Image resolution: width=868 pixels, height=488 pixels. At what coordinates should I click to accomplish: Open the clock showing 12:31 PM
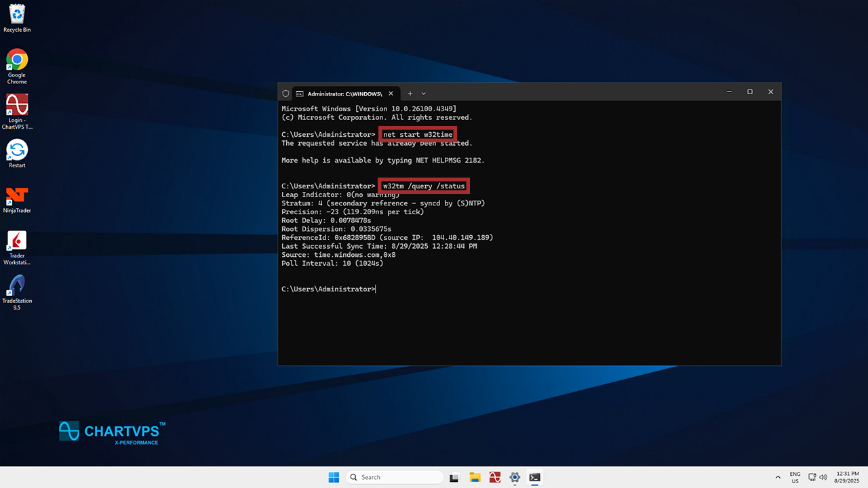pos(848,477)
